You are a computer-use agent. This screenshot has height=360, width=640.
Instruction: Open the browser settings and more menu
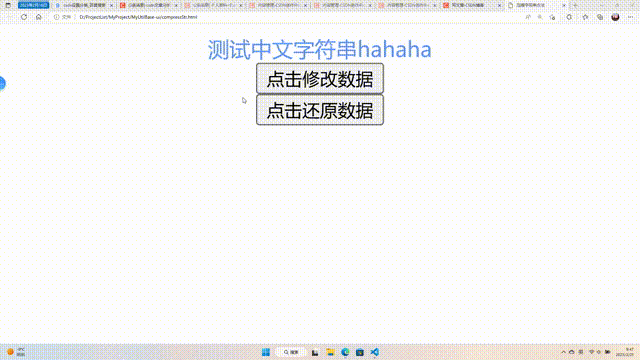pos(631,17)
